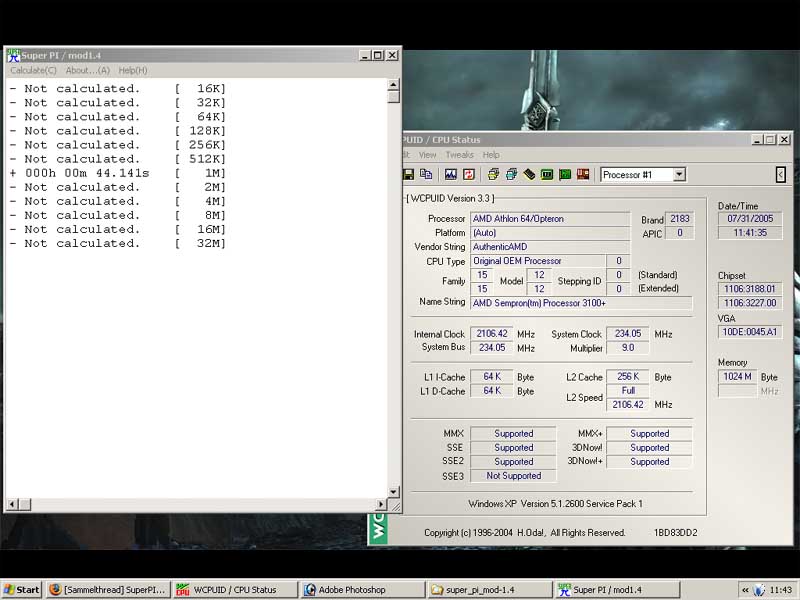Open the Processor #1 dropdown
The image size is (800, 600).
pos(679,174)
